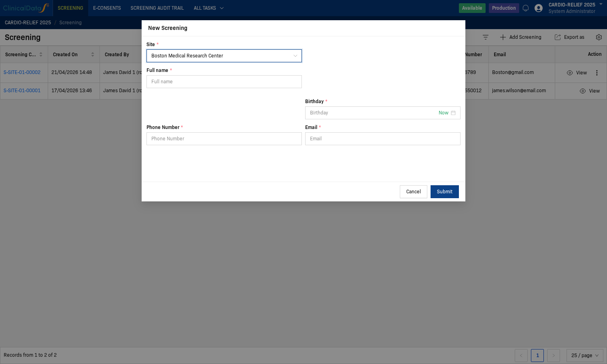The width and height of the screenshot is (607, 364).
Task: Open more actions for S-SITE-01-00002 row
Action: [597, 73]
